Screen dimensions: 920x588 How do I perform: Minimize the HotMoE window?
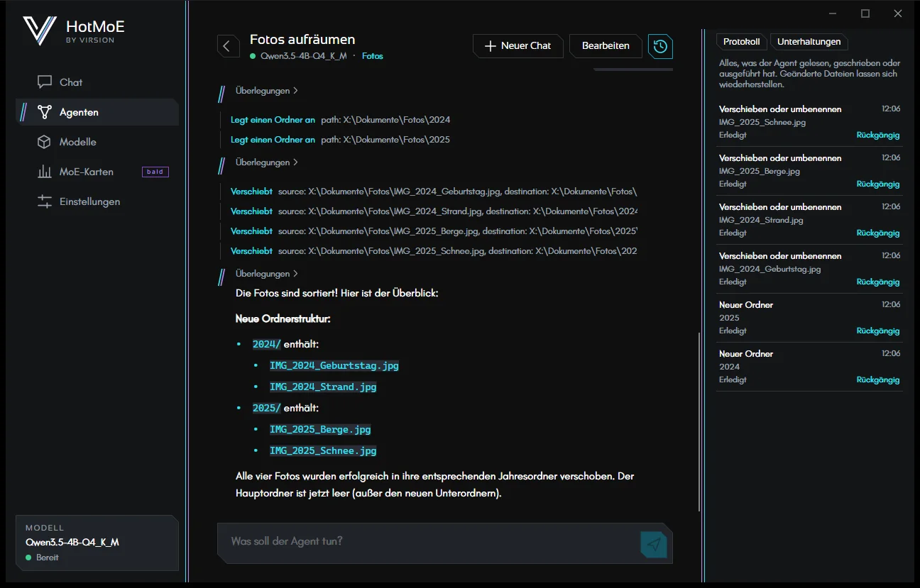pyautogui.click(x=832, y=13)
